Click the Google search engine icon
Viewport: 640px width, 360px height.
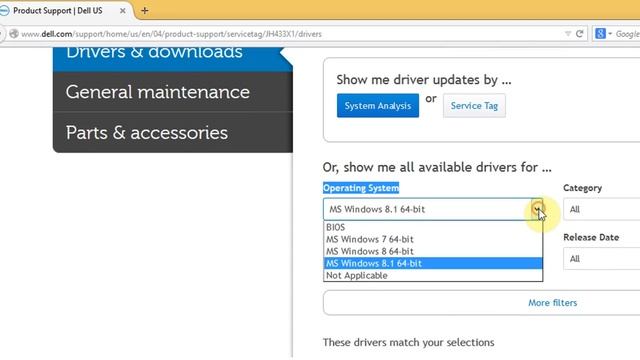tap(600, 34)
